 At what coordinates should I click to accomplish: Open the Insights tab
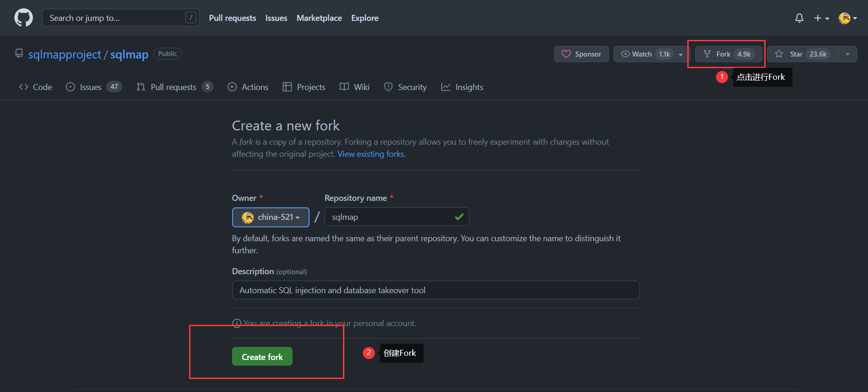pos(462,87)
